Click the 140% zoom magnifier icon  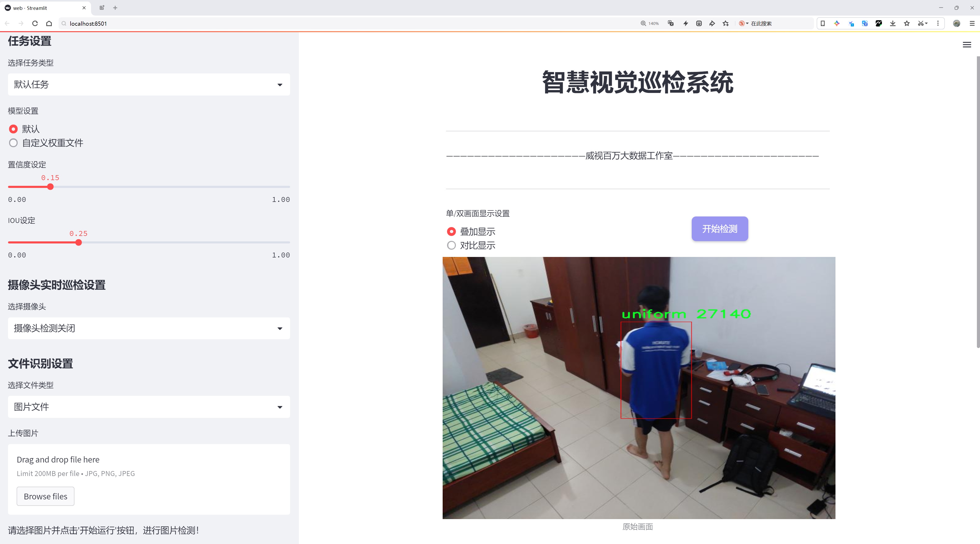(x=643, y=24)
